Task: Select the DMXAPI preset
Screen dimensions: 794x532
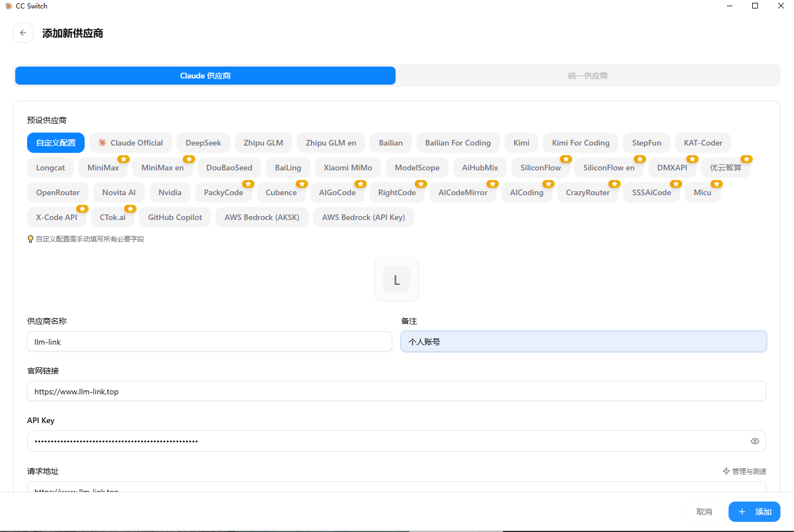Action: coord(672,168)
